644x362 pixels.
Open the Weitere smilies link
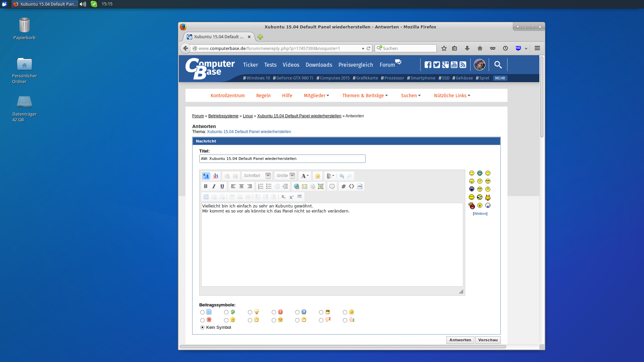coord(480,214)
